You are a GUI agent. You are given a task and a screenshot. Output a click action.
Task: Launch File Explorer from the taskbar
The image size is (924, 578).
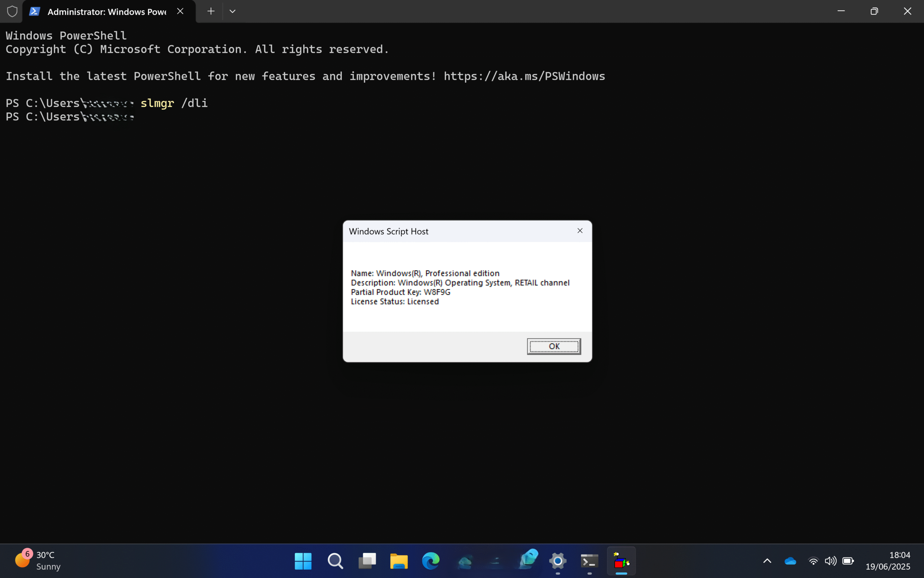point(399,561)
